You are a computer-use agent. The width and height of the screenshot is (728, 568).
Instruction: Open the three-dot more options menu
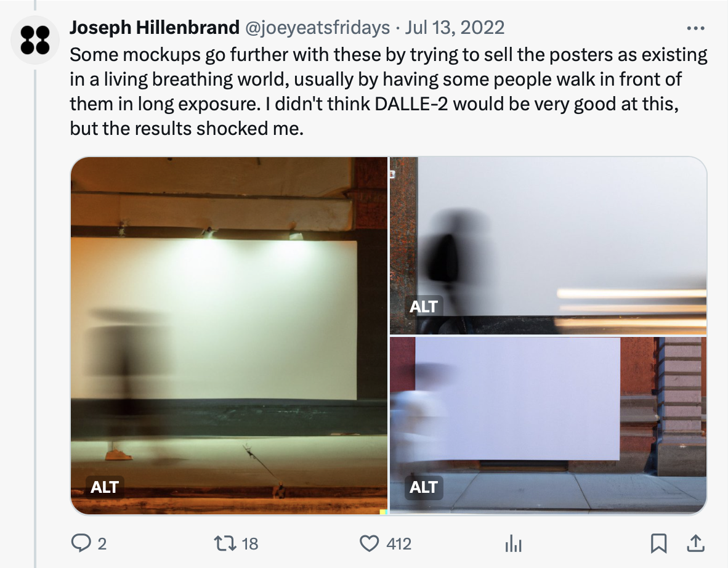click(695, 28)
